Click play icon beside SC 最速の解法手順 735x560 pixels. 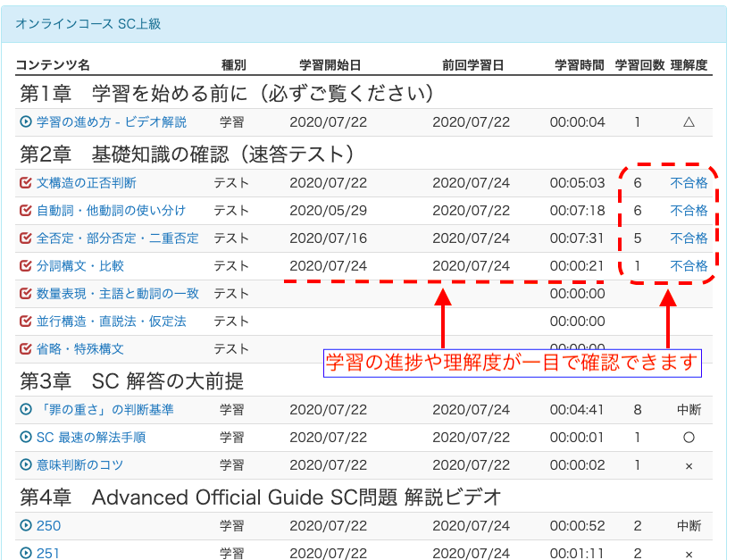coord(26,438)
